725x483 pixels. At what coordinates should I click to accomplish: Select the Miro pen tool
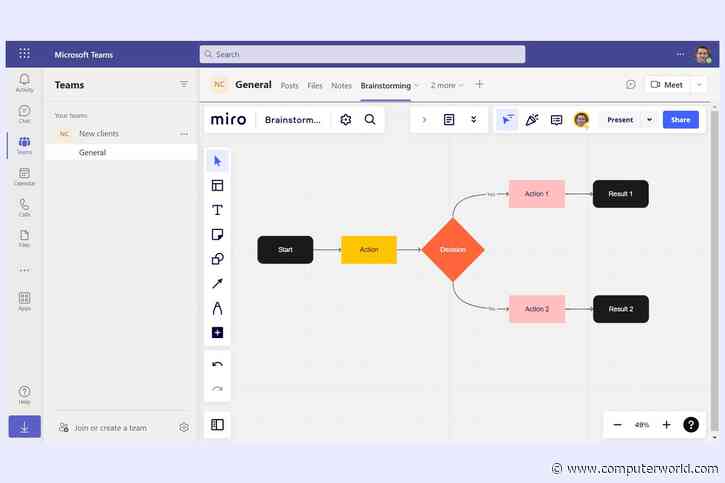point(217,308)
